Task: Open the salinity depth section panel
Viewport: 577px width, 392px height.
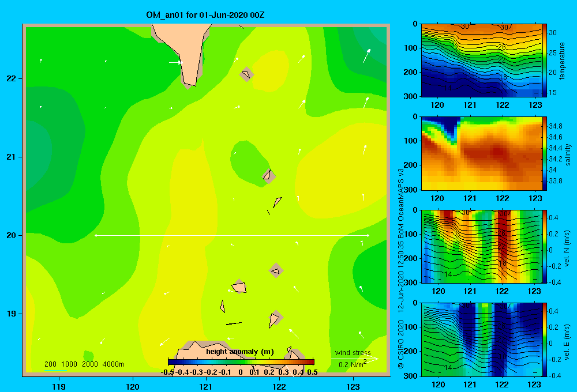Action: pos(481,153)
